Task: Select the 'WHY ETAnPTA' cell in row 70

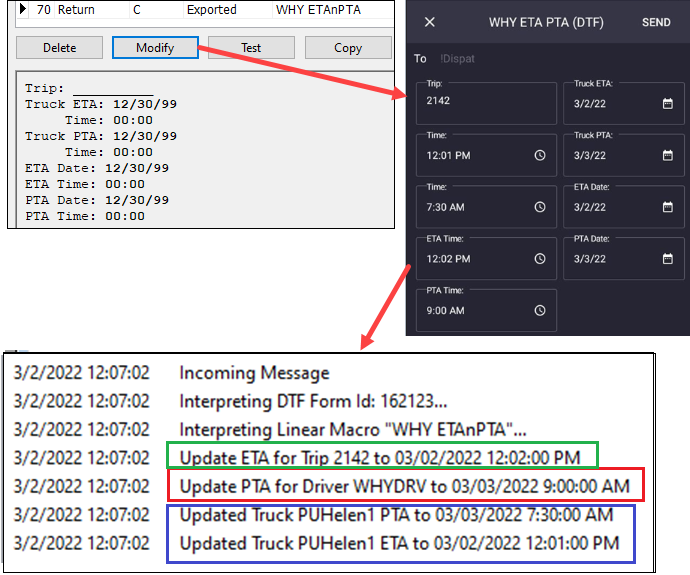Action: (x=333, y=10)
